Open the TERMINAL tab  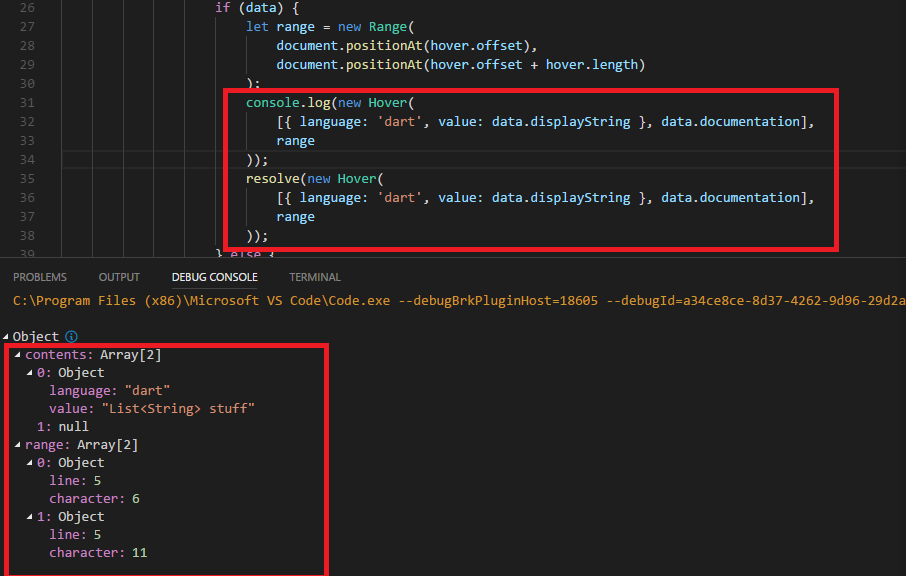pos(315,277)
